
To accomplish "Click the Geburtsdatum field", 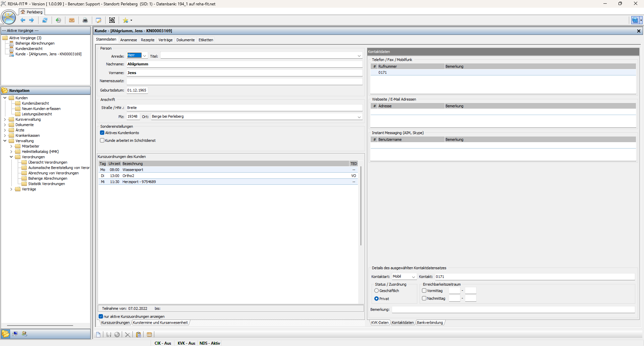I will (x=137, y=90).
